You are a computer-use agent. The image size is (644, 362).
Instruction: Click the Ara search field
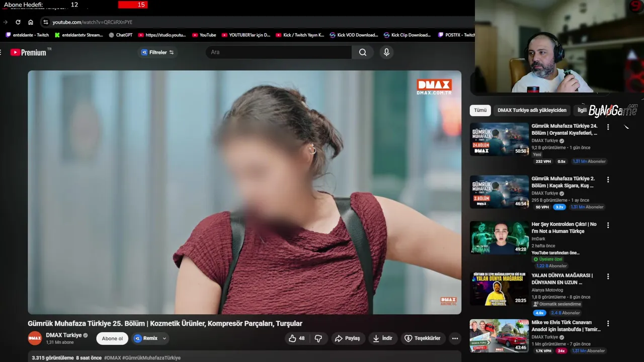[x=279, y=52]
